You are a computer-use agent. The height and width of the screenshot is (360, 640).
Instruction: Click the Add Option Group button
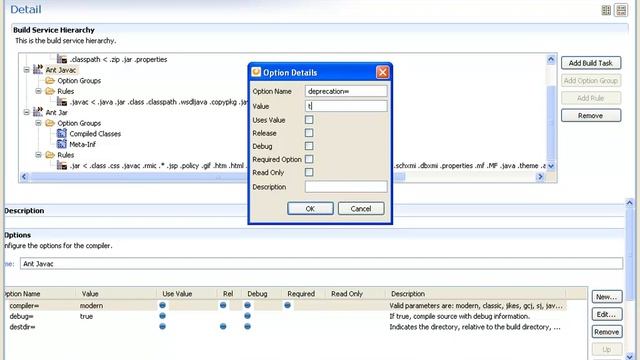pos(591,80)
